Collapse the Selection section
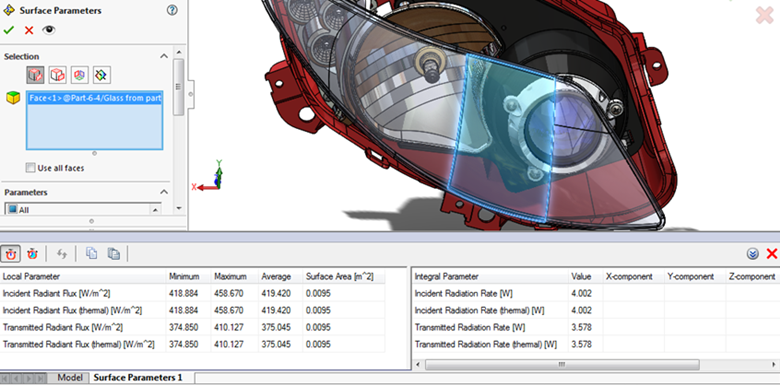 164,56
